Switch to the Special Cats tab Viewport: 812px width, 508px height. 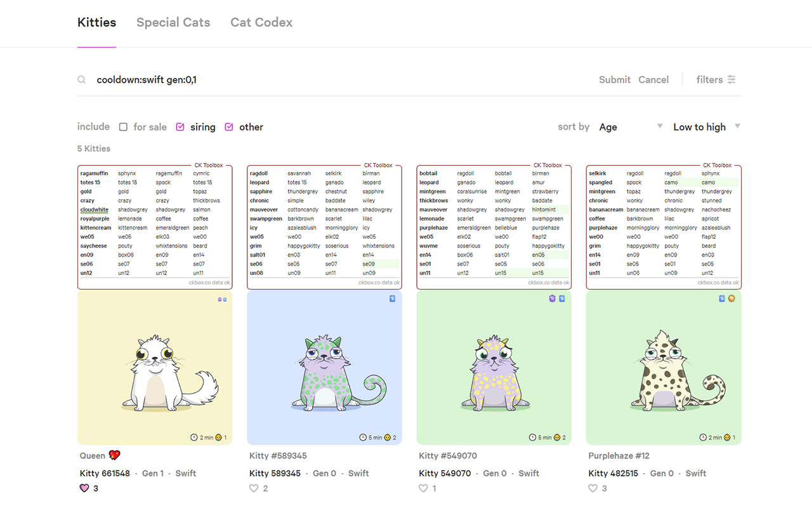pyautogui.click(x=173, y=23)
